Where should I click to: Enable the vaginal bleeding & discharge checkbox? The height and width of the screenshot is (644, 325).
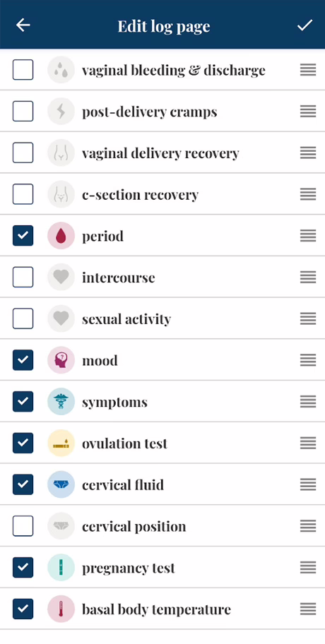(23, 70)
